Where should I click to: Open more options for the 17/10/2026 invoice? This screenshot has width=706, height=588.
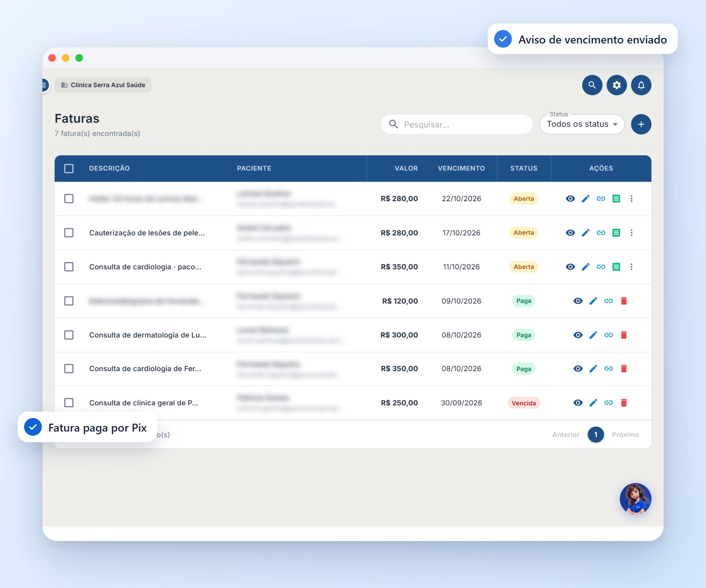[x=631, y=233]
